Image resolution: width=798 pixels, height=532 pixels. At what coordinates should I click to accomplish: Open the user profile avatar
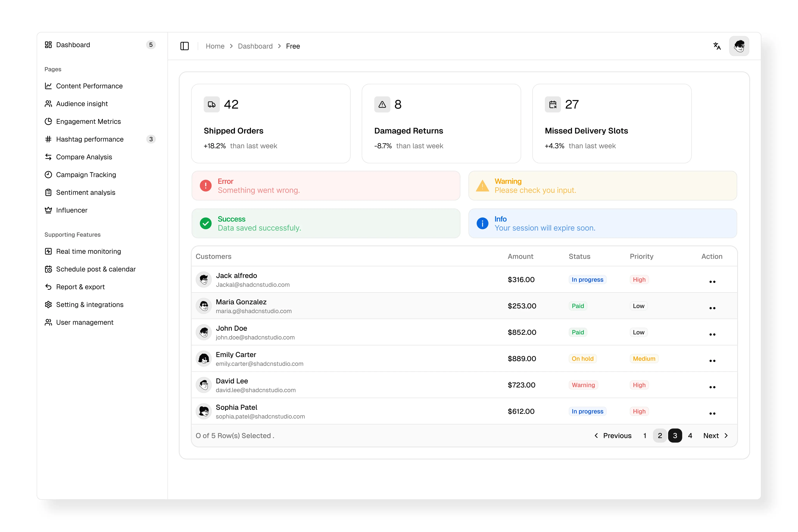(x=739, y=46)
